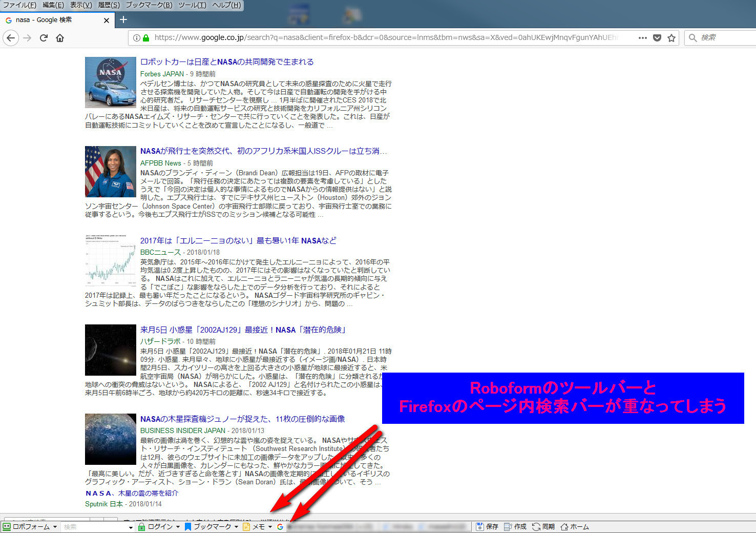756x533 pixels.
Task: Click RoboForm 同期 sync button
Action: pyautogui.click(x=543, y=527)
